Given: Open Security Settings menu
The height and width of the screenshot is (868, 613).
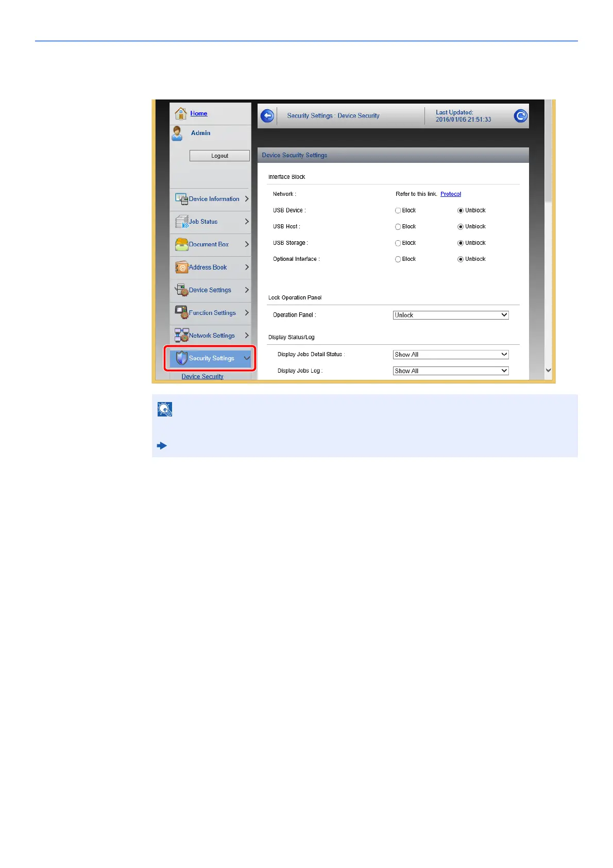Looking at the screenshot, I should coord(211,358).
